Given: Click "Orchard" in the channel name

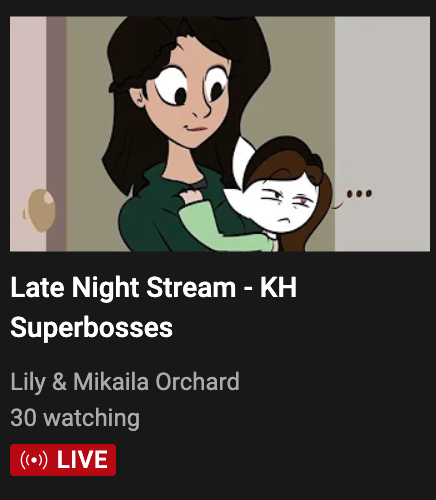Looking at the screenshot, I should point(197,381).
